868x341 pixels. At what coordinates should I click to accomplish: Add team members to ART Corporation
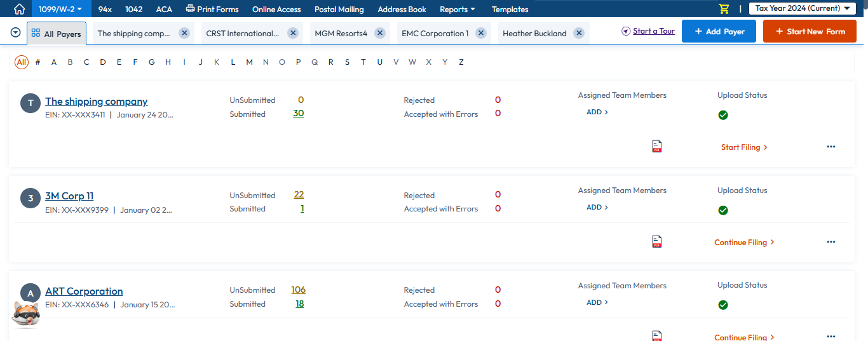tap(597, 302)
